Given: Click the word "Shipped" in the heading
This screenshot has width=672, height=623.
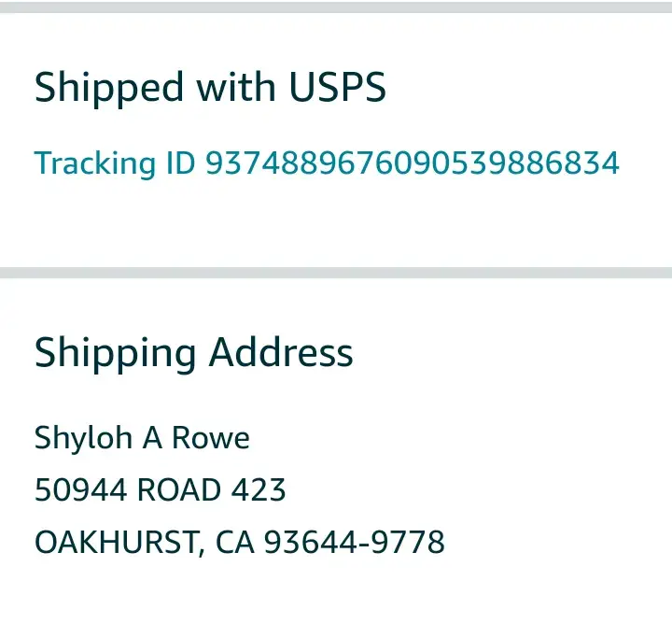Looking at the screenshot, I should pyautogui.click(x=109, y=88).
